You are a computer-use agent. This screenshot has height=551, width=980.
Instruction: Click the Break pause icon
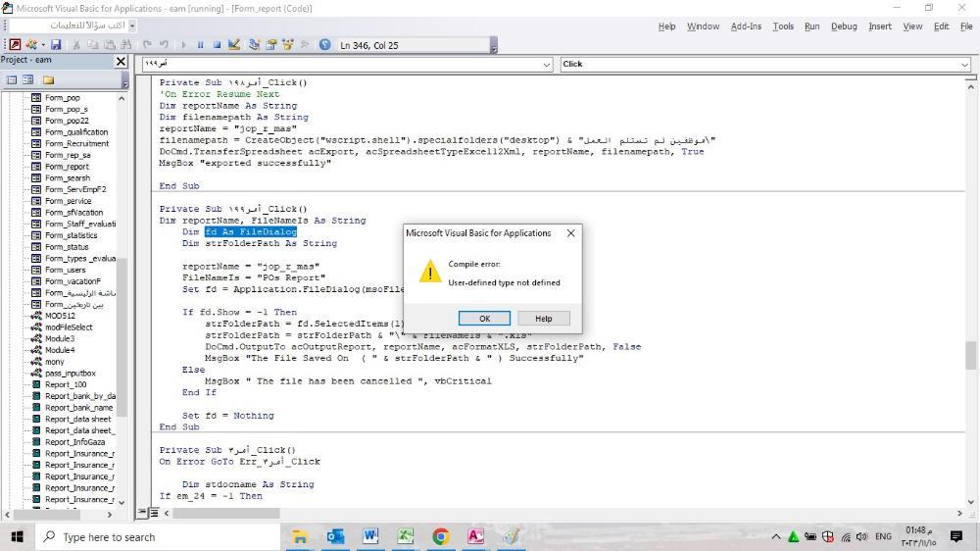201,45
